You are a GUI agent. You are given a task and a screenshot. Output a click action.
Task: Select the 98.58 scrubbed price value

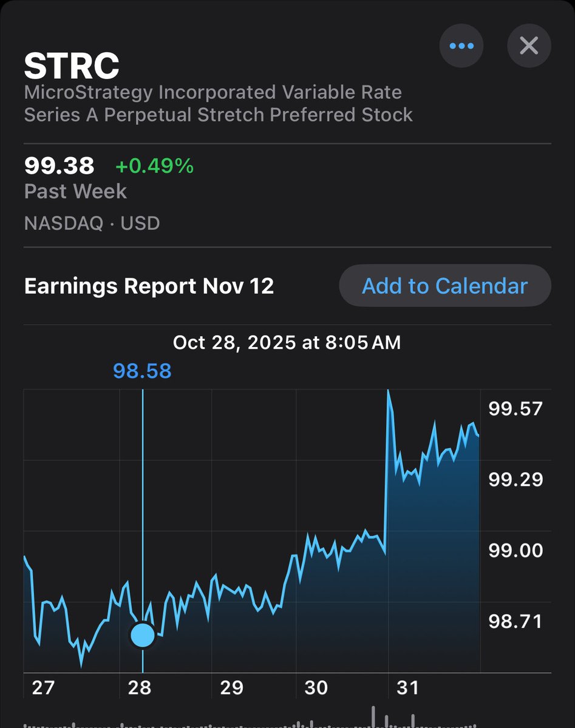(142, 371)
